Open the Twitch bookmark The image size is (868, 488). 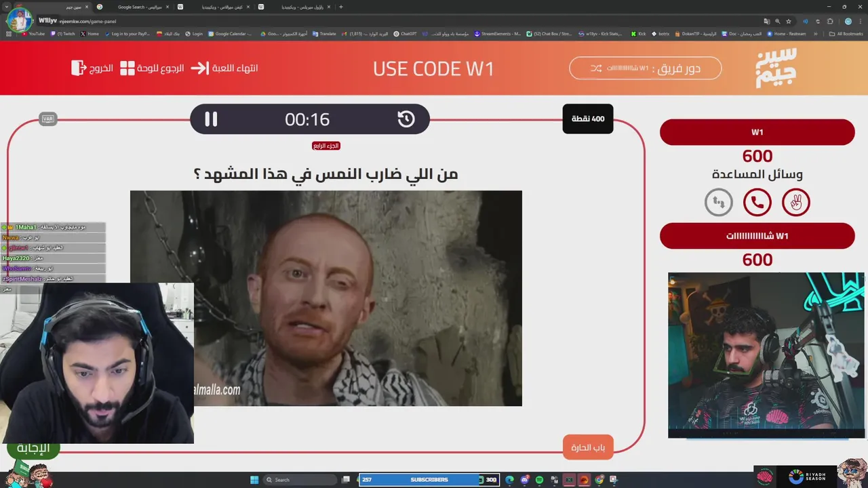[x=62, y=33]
